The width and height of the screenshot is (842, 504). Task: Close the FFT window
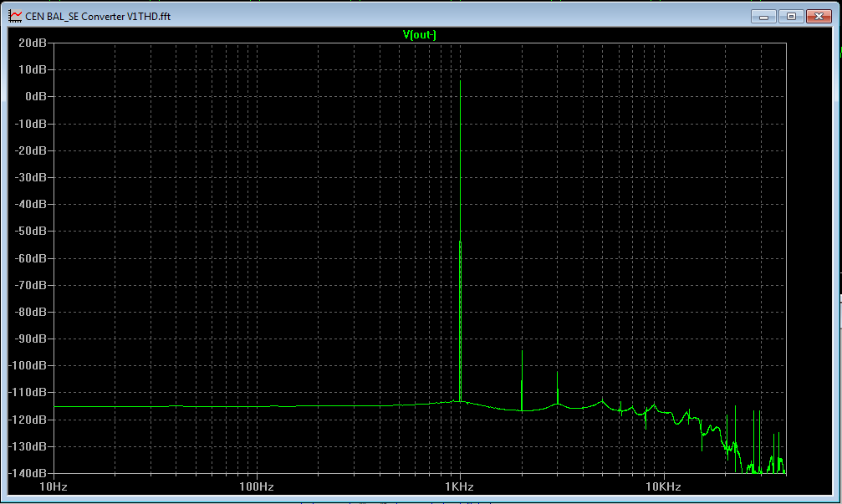pos(819,16)
